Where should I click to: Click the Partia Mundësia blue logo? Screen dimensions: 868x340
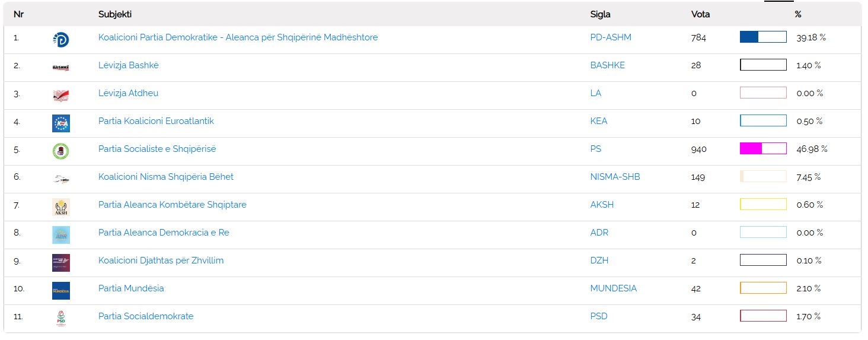coord(60,291)
